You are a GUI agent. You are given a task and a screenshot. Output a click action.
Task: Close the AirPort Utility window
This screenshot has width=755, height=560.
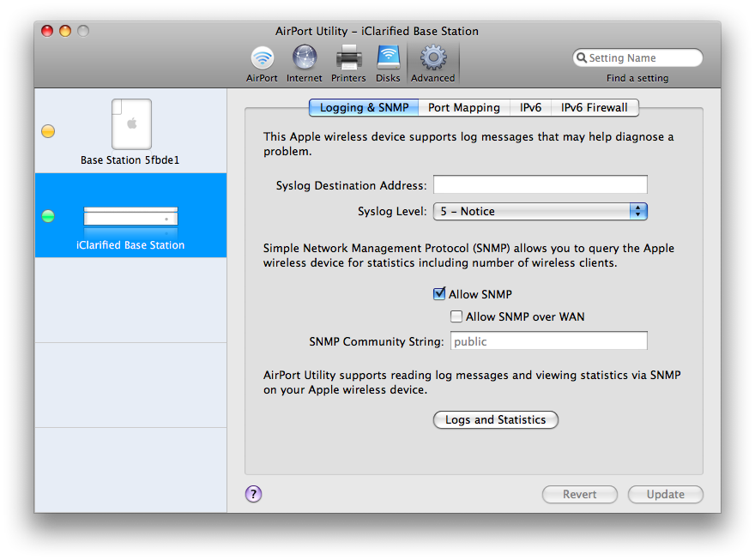coord(47,31)
